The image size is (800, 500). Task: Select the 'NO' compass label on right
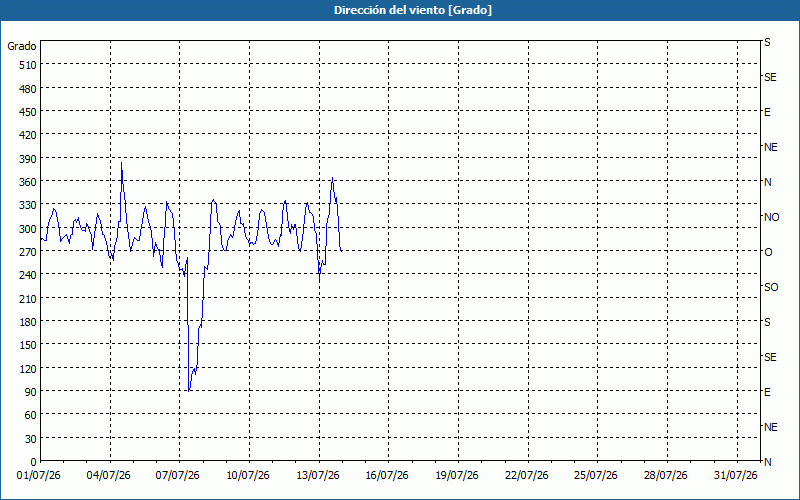pos(771,217)
